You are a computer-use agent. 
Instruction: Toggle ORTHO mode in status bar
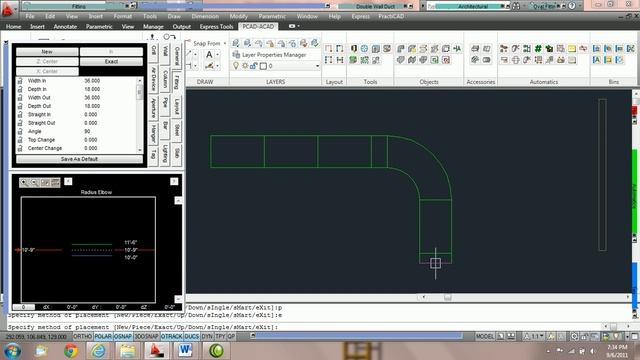[82, 336]
